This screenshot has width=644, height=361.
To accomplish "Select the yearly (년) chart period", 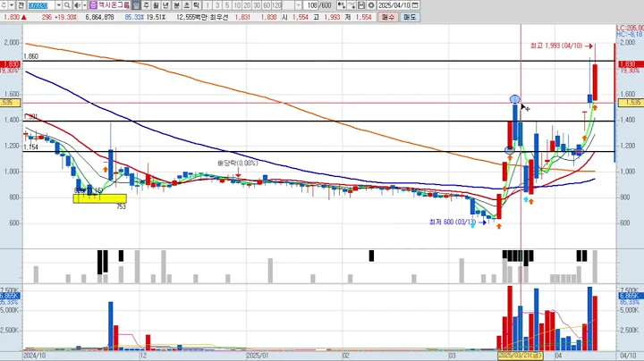I will 165,5.
